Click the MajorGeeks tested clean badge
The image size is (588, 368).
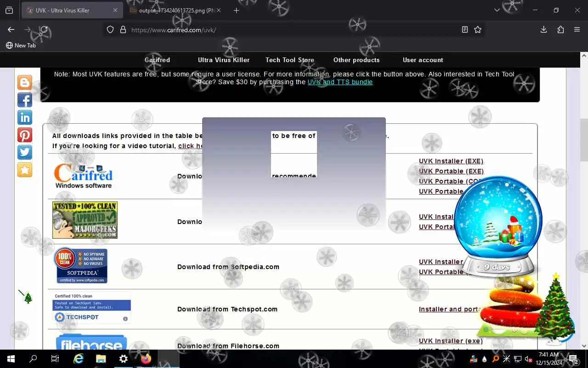pos(85,220)
